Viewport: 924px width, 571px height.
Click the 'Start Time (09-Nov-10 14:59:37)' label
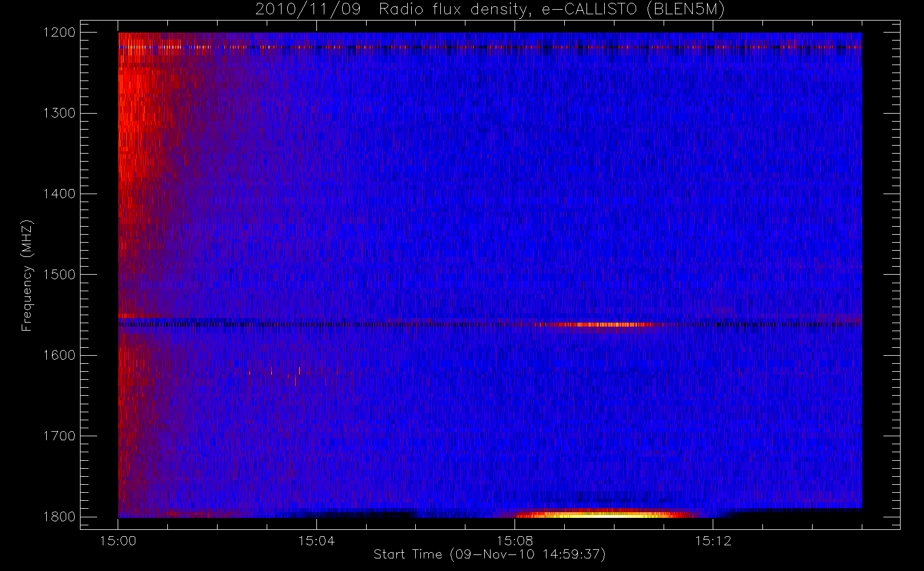489,554
